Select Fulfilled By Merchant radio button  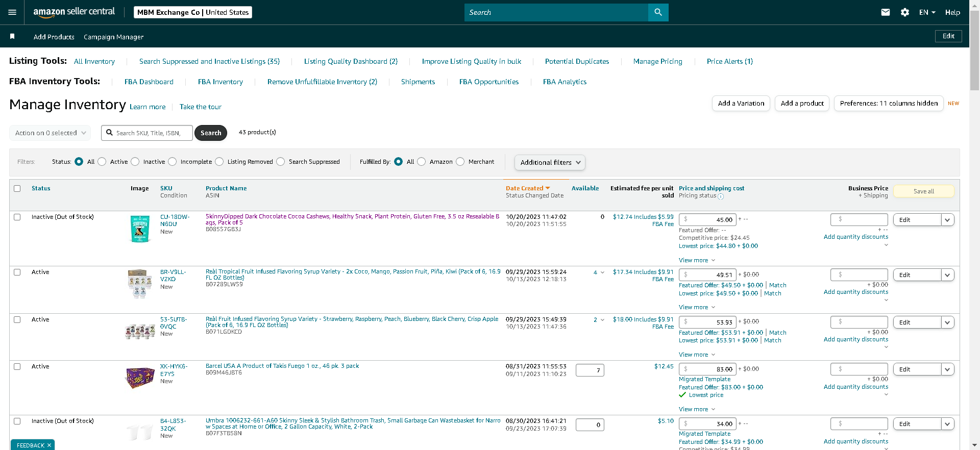tap(460, 162)
